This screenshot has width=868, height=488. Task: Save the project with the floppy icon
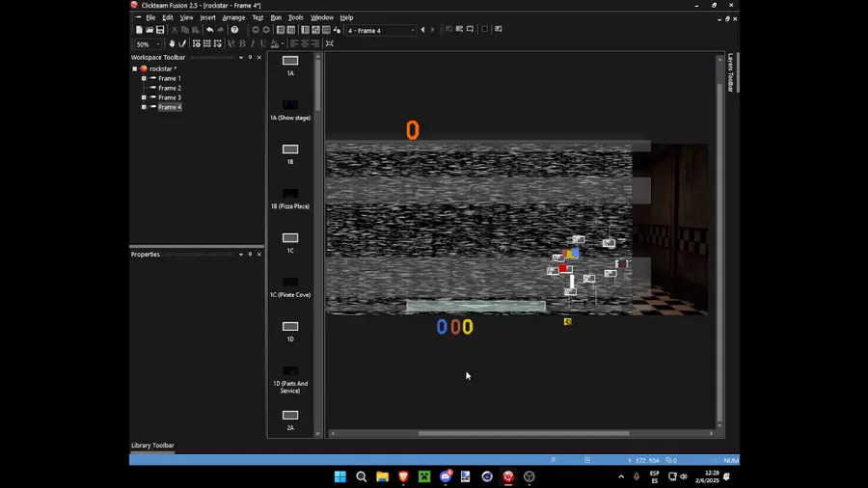point(160,30)
